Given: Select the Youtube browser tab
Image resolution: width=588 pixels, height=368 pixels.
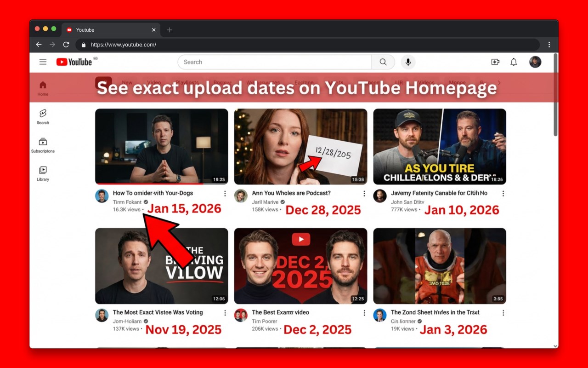Looking at the screenshot, I should (111, 30).
